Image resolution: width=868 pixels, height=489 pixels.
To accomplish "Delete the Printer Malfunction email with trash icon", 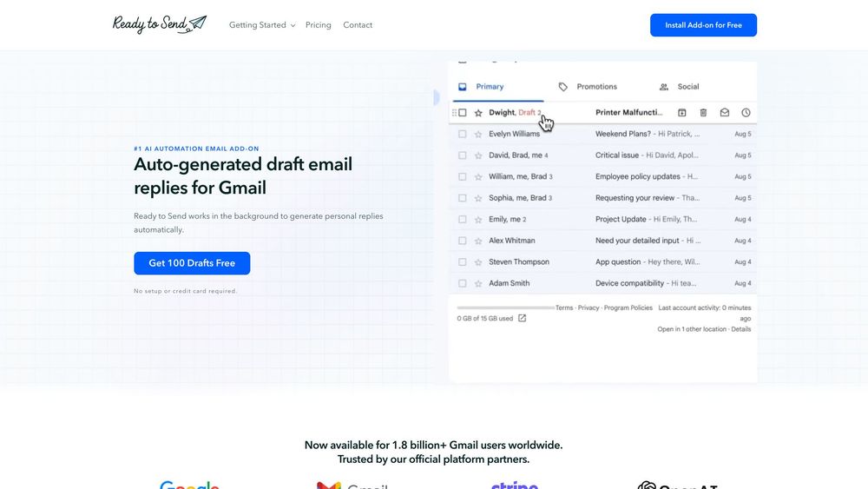I will 703,112.
